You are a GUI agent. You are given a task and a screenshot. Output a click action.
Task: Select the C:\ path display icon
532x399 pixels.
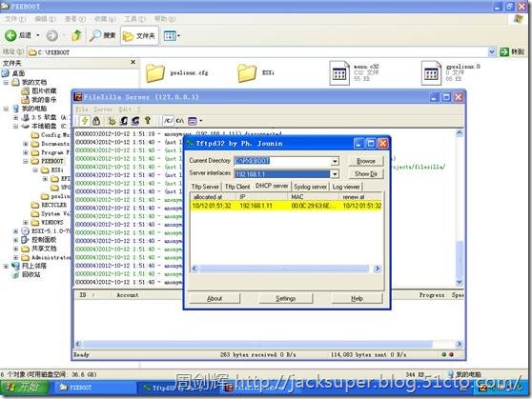click(180, 121)
